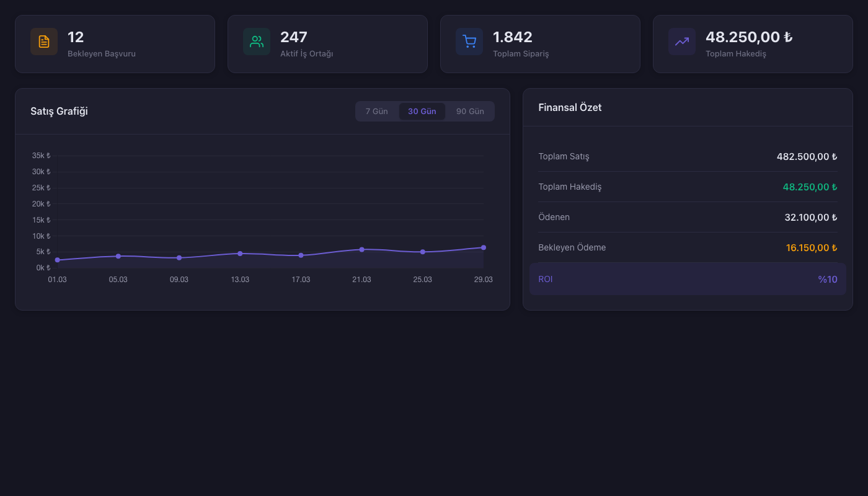Select the 90 Gün range
The height and width of the screenshot is (496, 868).
[x=469, y=111]
